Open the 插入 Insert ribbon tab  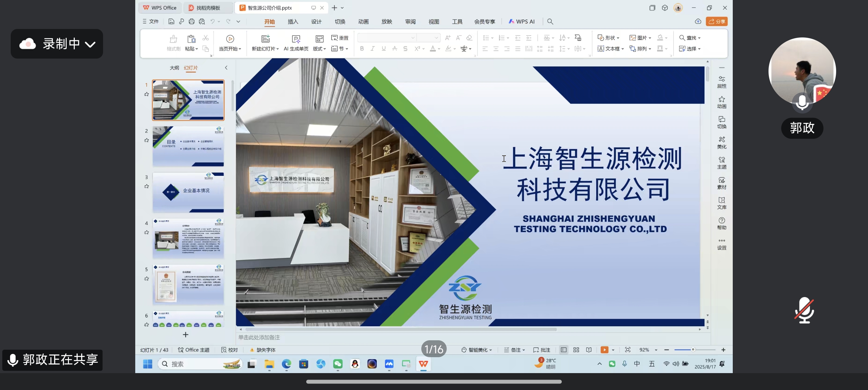pyautogui.click(x=293, y=21)
